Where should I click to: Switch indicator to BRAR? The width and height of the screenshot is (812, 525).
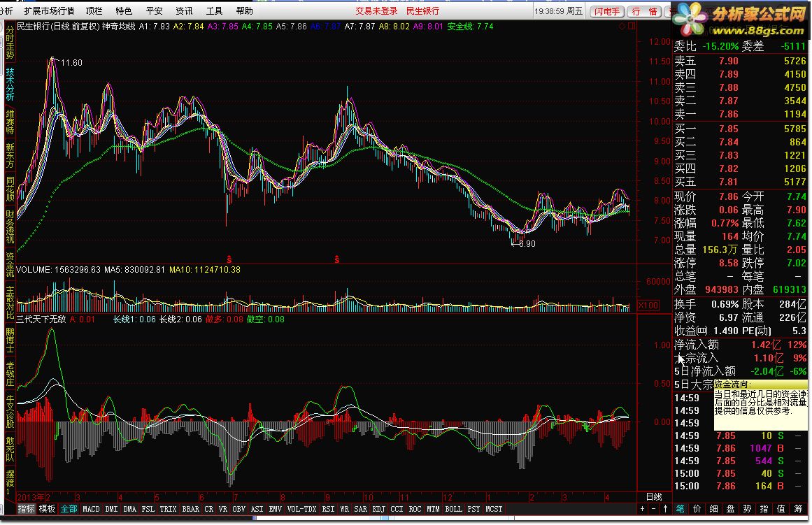[190, 509]
